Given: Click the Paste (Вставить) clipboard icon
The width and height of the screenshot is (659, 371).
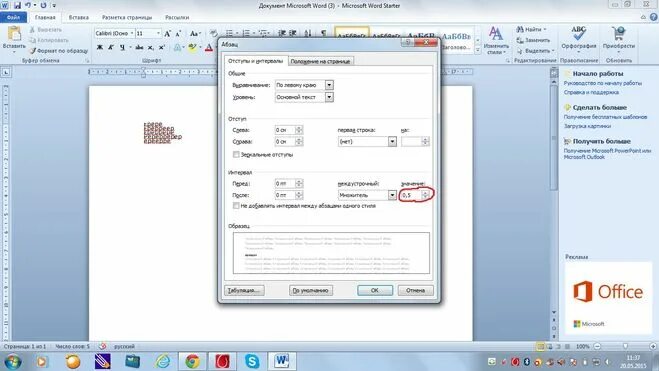Looking at the screenshot, I should [14, 34].
